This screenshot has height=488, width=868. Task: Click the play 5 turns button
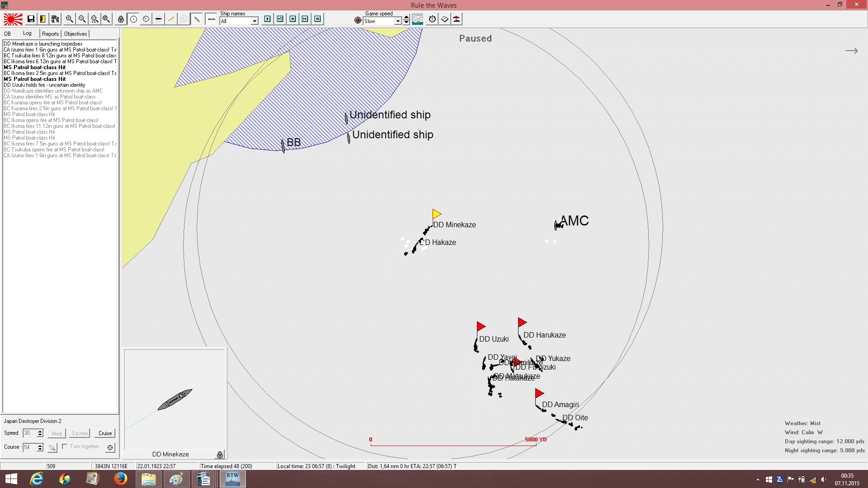(280, 19)
